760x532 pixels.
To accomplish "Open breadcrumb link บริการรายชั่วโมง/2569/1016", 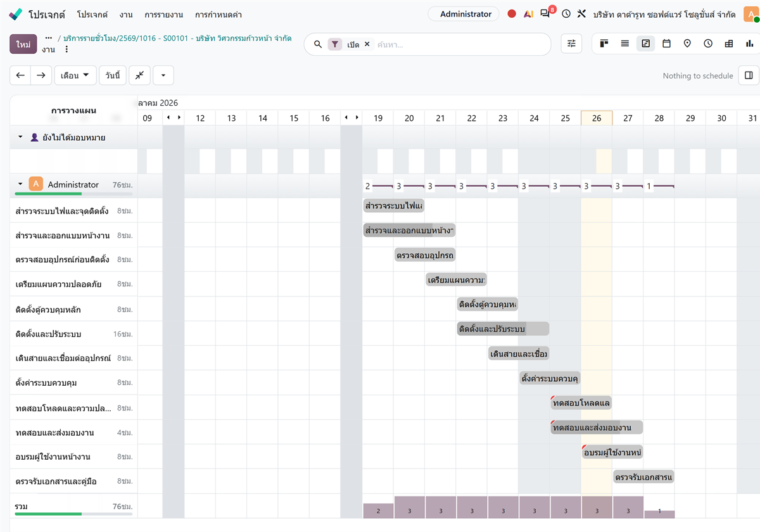I will coord(177,39).
